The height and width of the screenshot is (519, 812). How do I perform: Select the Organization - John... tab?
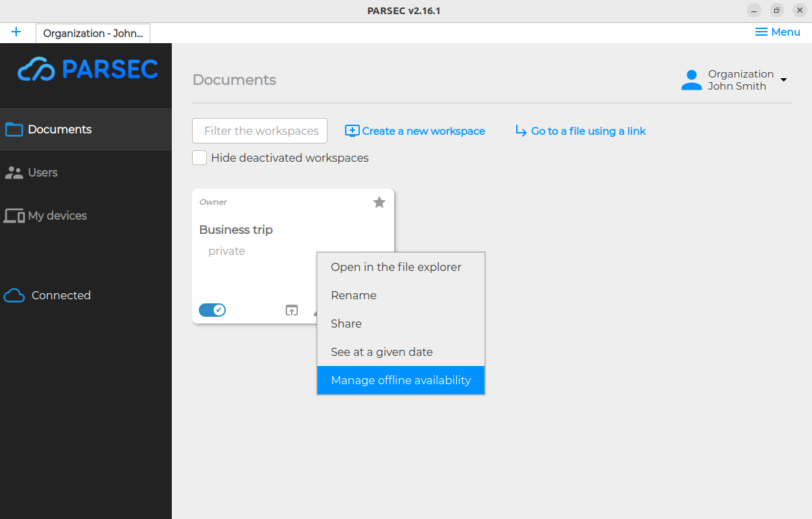93,33
